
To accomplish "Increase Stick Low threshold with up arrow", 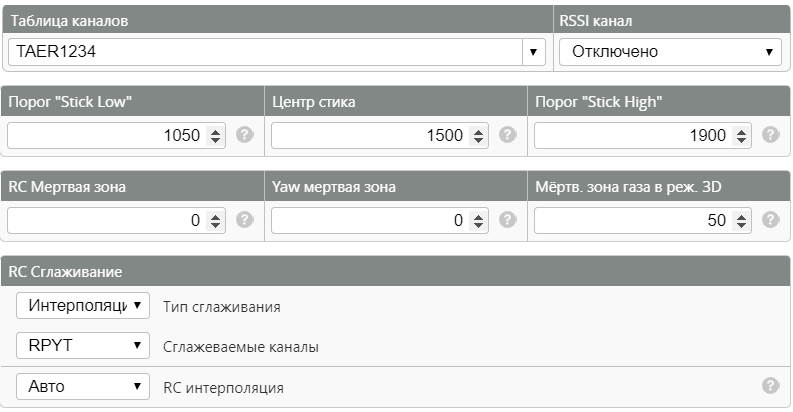I will tap(215, 131).
